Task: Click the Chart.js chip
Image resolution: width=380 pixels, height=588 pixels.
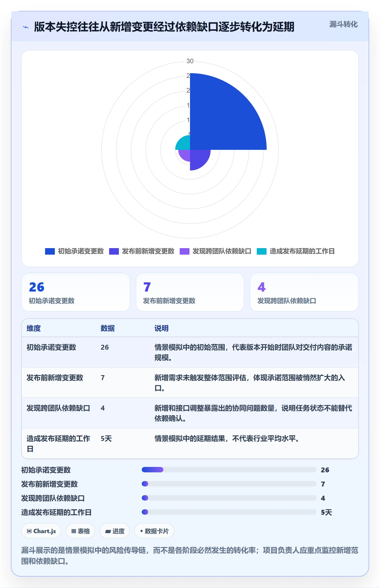Action: click(41, 531)
